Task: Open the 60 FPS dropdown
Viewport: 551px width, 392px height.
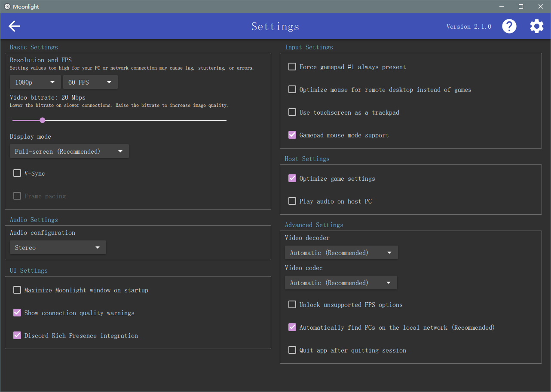Action: click(x=90, y=82)
